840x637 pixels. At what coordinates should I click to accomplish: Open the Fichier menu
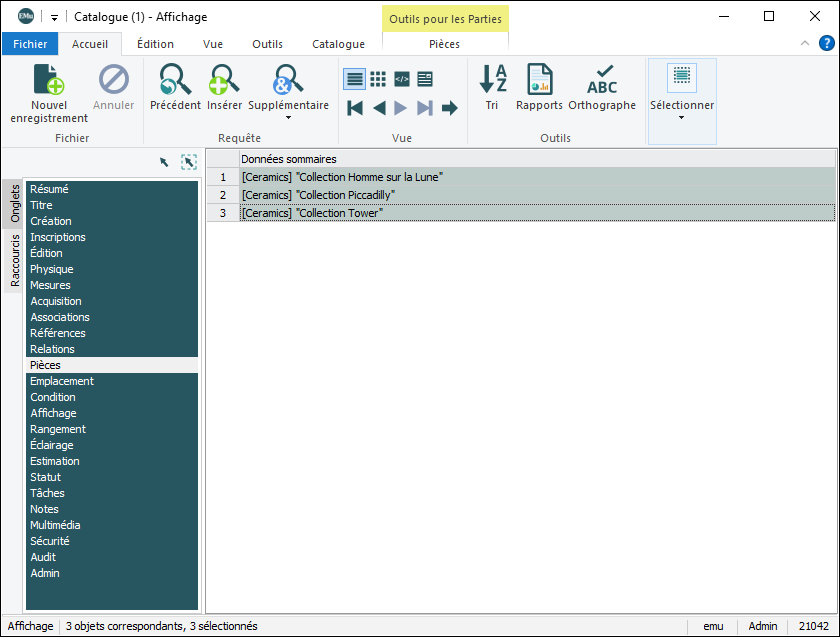(30, 44)
